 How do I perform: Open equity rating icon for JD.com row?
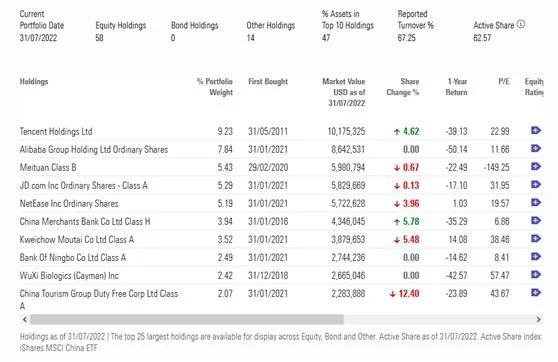[x=536, y=184]
